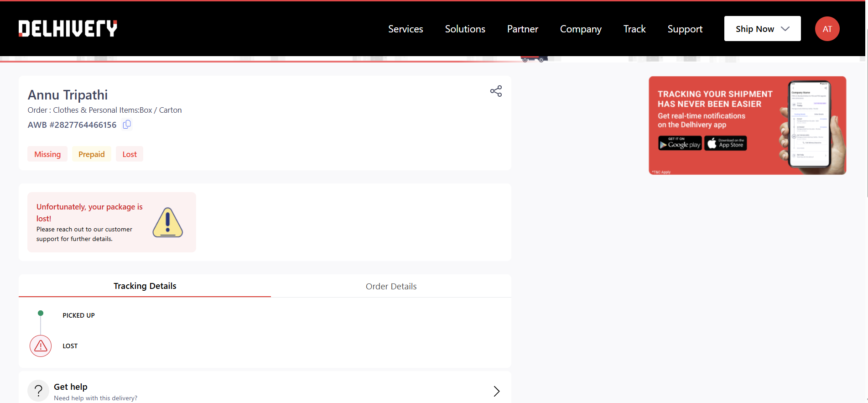Click the green PICKED UP timeline dot
868x403 pixels.
[x=41, y=313]
